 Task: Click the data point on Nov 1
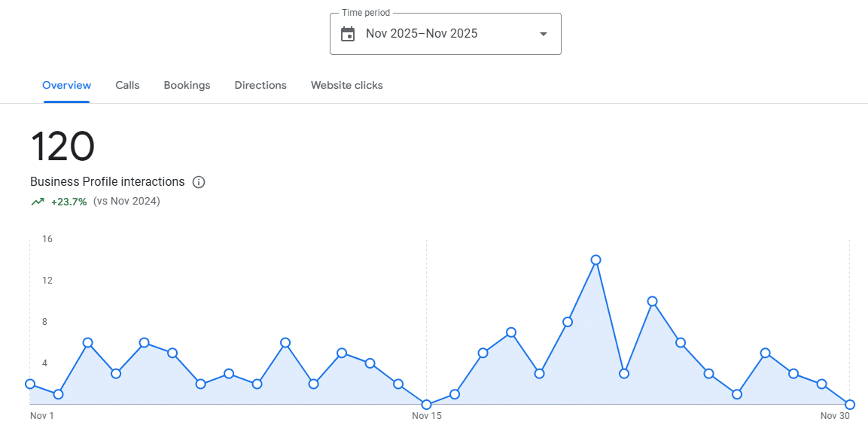[29, 384]
